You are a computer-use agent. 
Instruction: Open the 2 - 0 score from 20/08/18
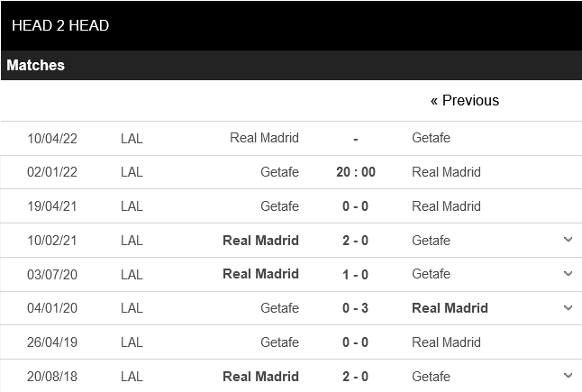click(355, 376)
